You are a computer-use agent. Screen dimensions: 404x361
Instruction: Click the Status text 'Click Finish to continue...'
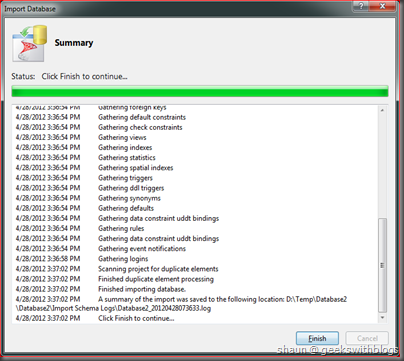[x=84, y=76]
